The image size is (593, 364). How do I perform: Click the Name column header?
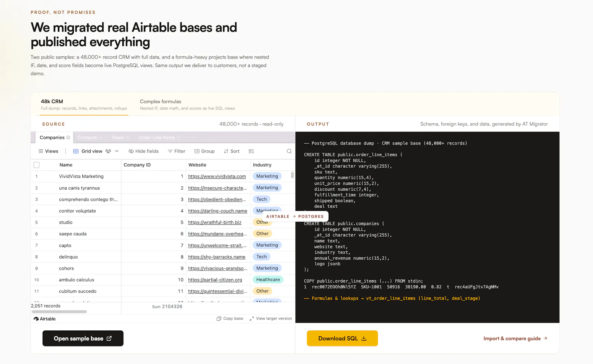pos(66,165)
